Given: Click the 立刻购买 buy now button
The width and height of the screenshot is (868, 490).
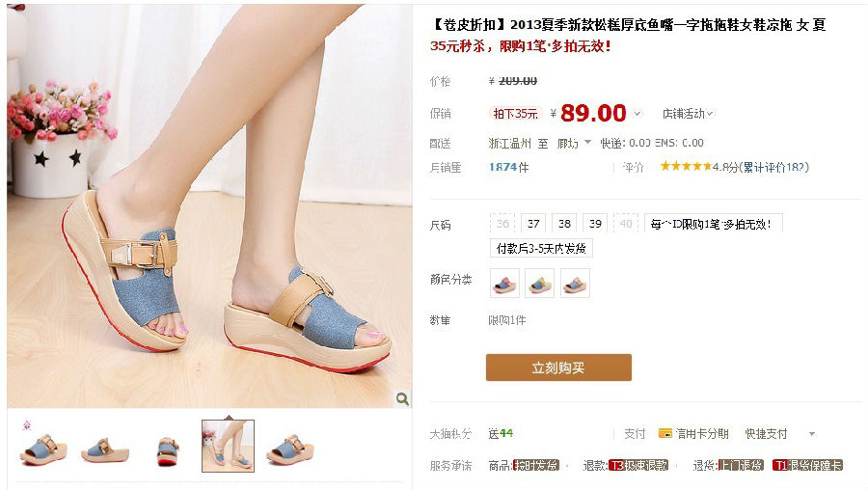Looking at the screenshot, I should [558, 367].
